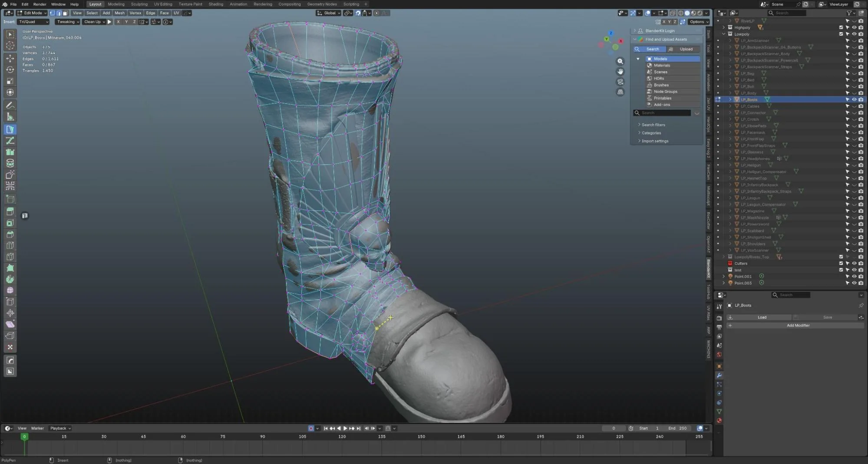Toggle camera view icon in viewport
The width and height of the screenshot is (868, 464).
coord(620,82)
